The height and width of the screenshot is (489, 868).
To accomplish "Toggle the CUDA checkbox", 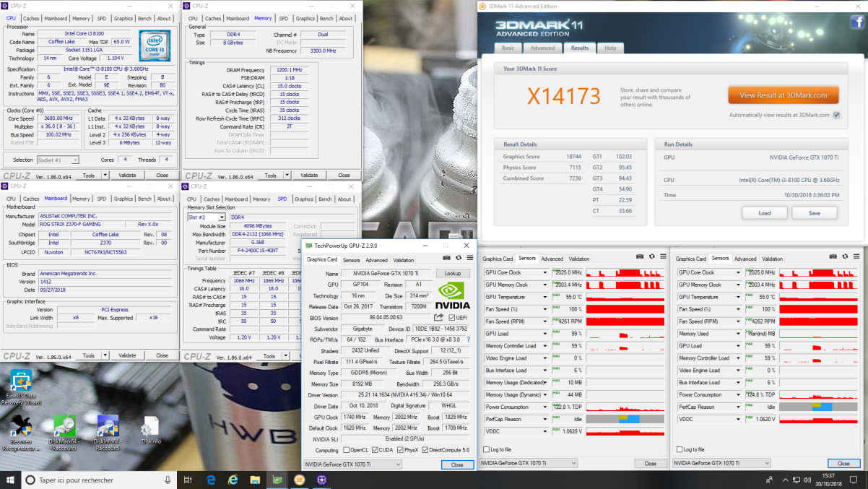I will pyautogui.click(x=374, y=450).
